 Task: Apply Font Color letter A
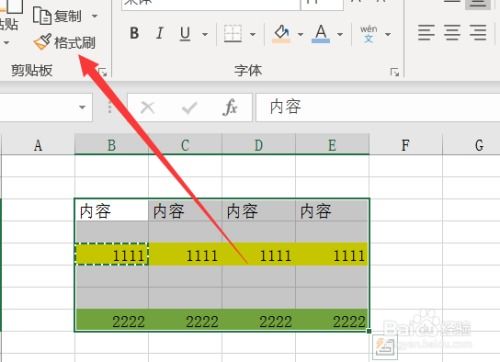pyautogui.click(x=321, y=34)
